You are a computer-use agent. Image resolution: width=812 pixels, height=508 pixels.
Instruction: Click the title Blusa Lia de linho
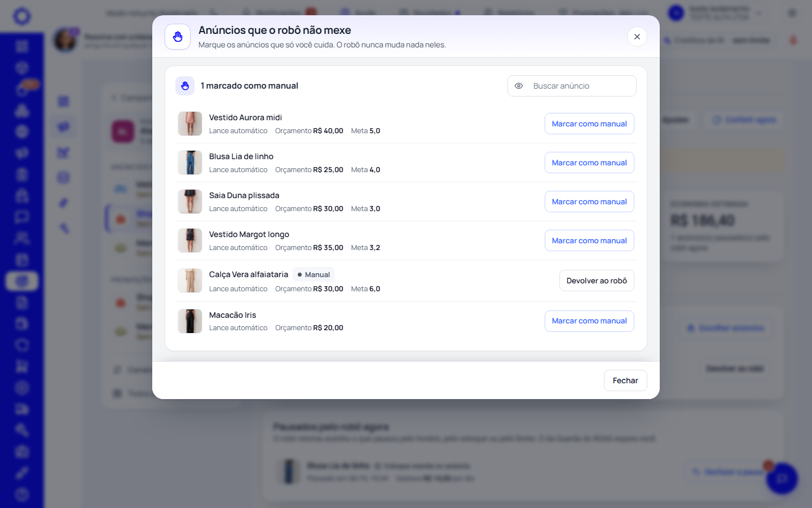coord(241,156)
